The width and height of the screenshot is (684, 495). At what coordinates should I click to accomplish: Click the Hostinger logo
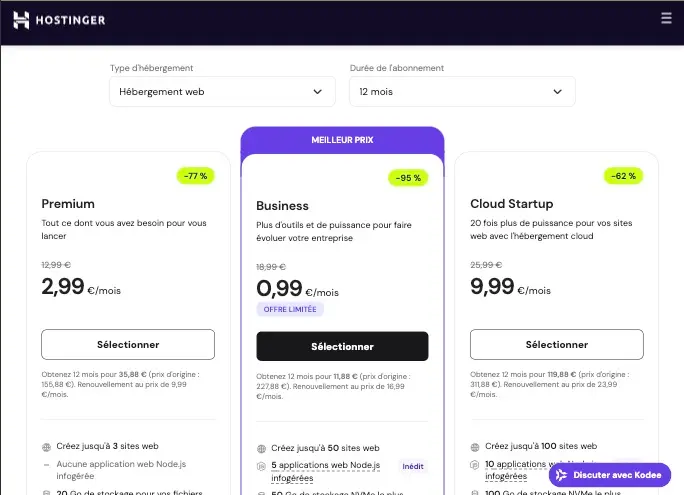(x=59, y=20)
